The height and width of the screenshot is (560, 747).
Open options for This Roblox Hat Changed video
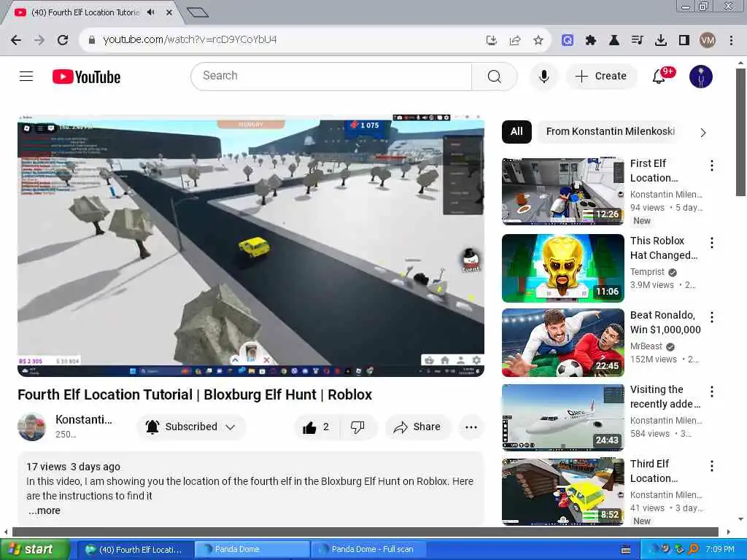712,243
